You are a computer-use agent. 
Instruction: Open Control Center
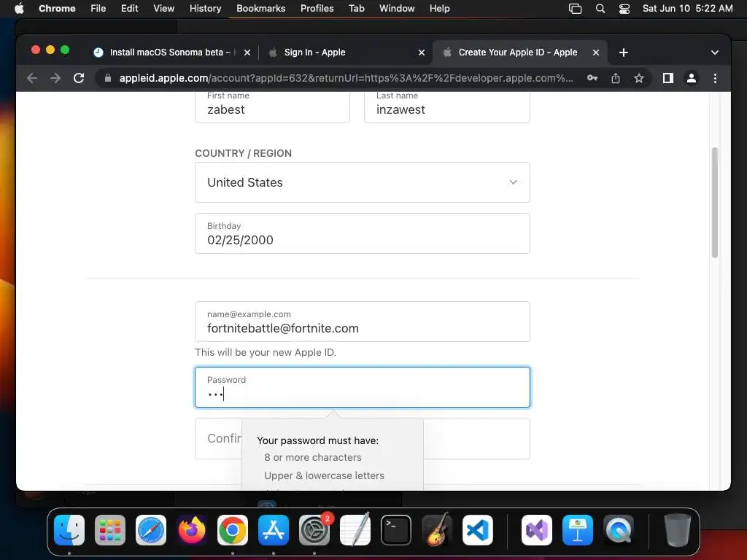[624, 9]
